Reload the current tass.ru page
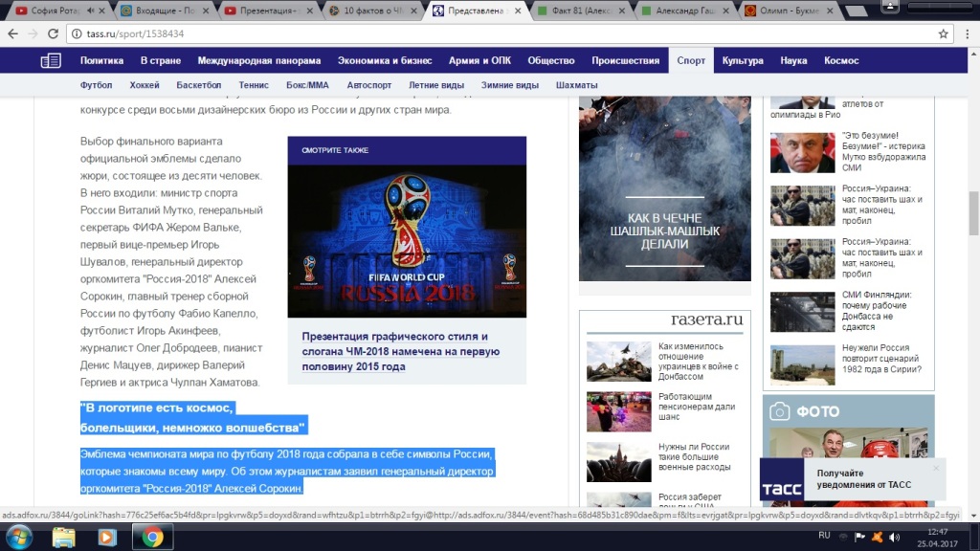 tap(54, 33)
